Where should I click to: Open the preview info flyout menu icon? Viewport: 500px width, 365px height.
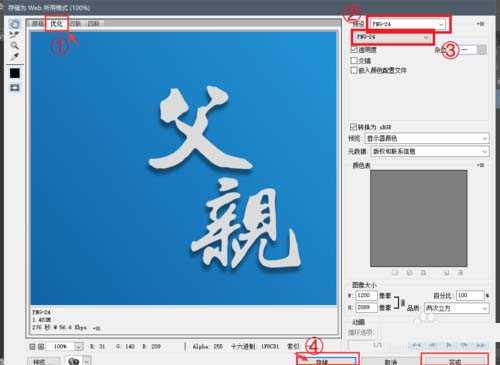[96, 328]
